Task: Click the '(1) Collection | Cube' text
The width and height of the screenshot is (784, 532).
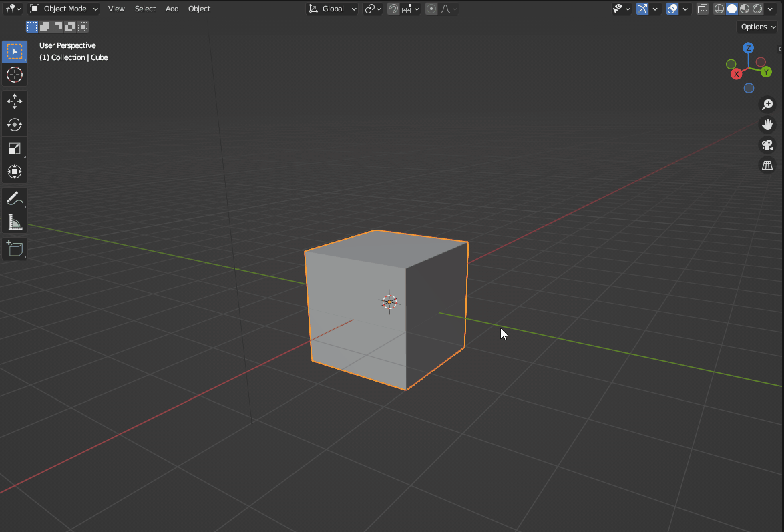Action: tap(73, 57)
